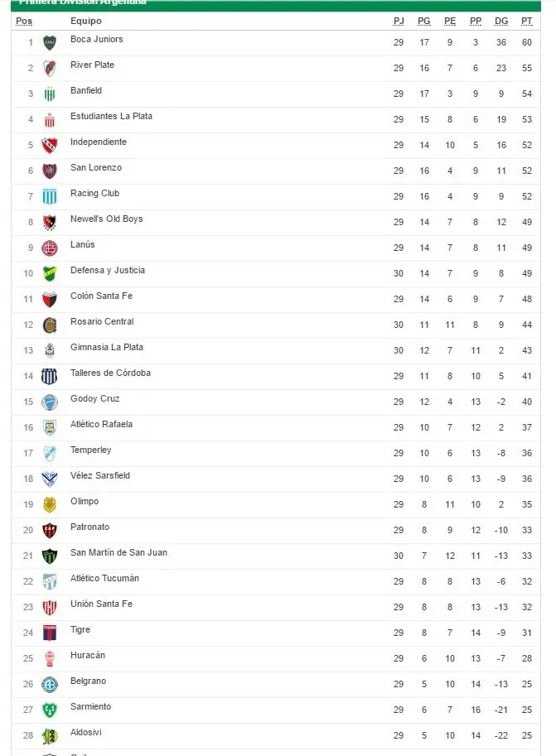Viewport: 556px width, 756px height.
Task: Click the River Plate club crest
Action: point(50,69)
